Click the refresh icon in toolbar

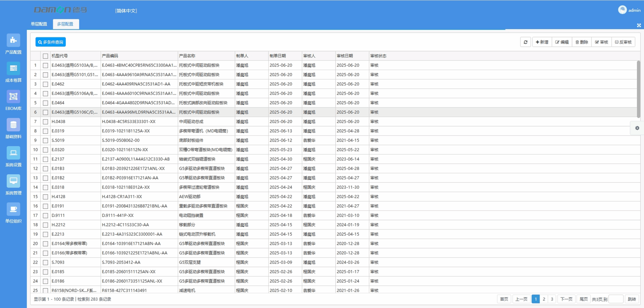click(526, 42)
